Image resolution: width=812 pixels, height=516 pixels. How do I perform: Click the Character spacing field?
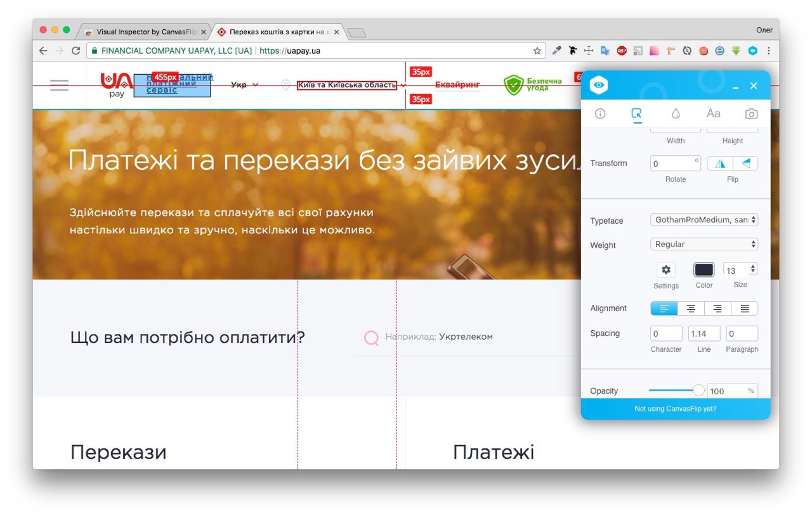[666, 333]
